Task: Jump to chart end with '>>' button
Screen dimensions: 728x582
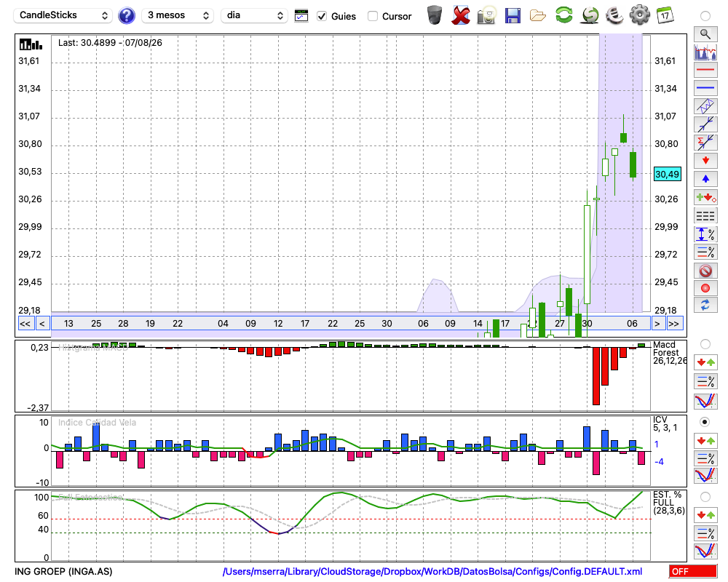Action: pos(673,324)
